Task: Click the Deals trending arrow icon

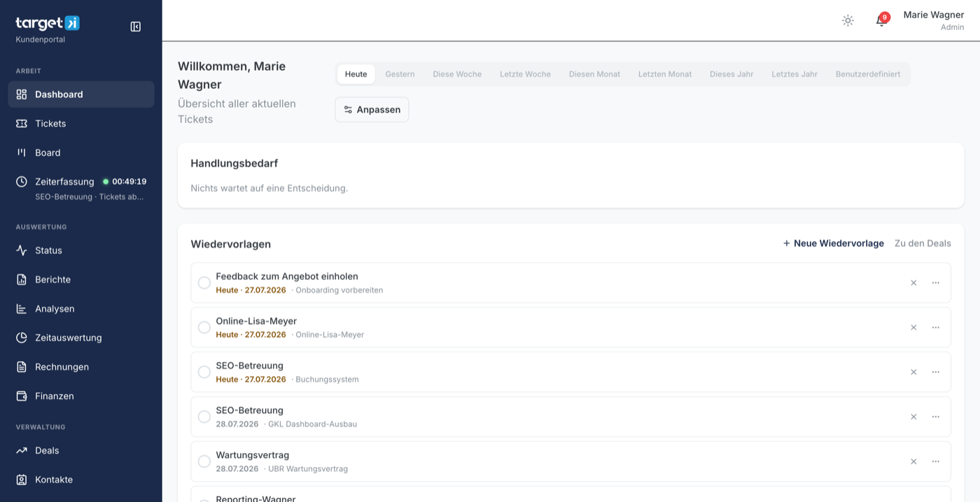Action: [x=22, y=451]
